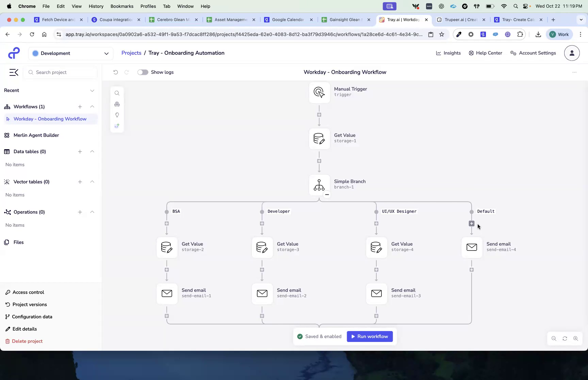Open the Development workspace dropdown
The height and width of the screenshot is (380, 588).
point(71,53)
